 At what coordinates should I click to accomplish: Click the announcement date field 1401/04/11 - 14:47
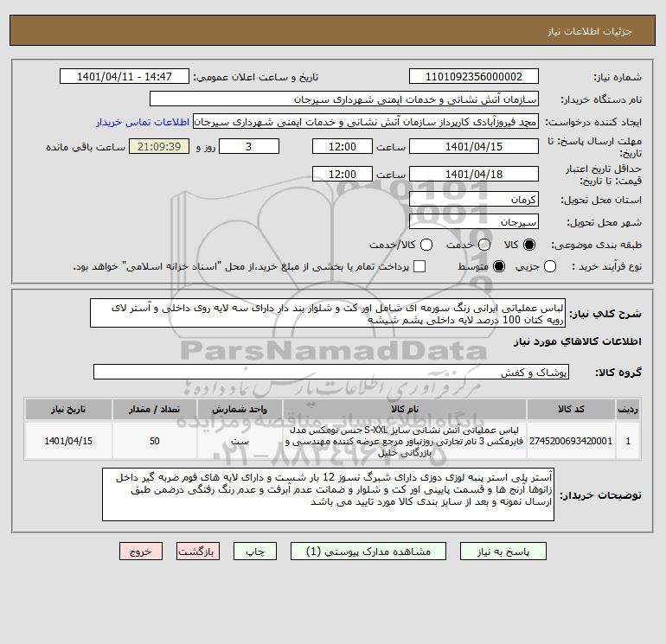point(125,77)
